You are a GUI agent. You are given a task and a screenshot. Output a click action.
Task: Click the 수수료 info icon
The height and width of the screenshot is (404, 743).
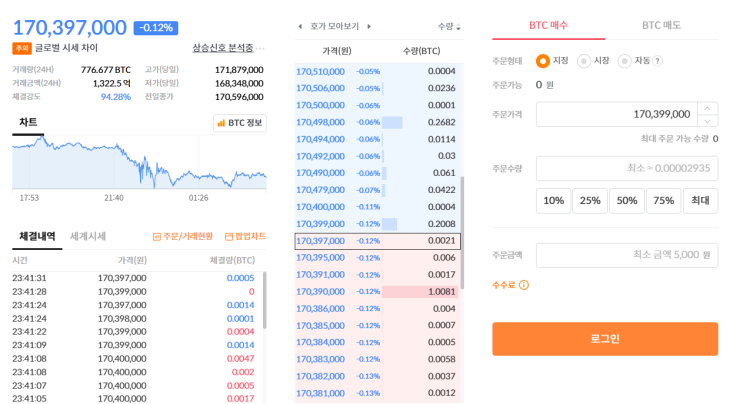pos(524,285)
